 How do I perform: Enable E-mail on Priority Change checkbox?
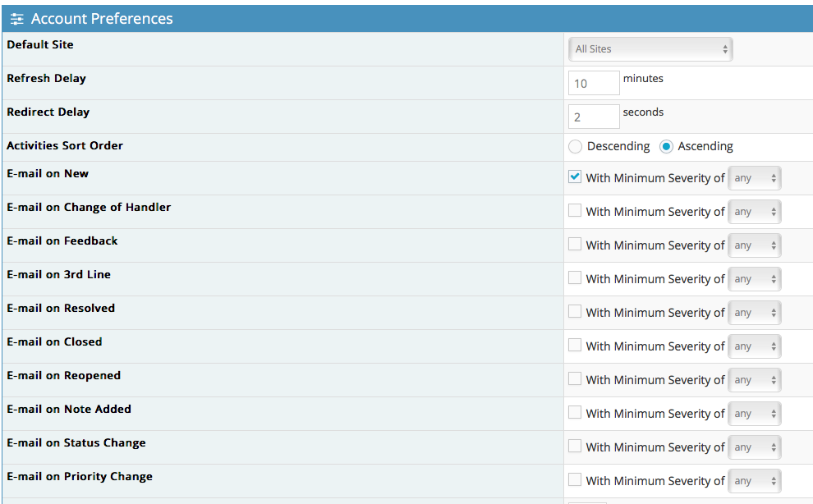575,480
